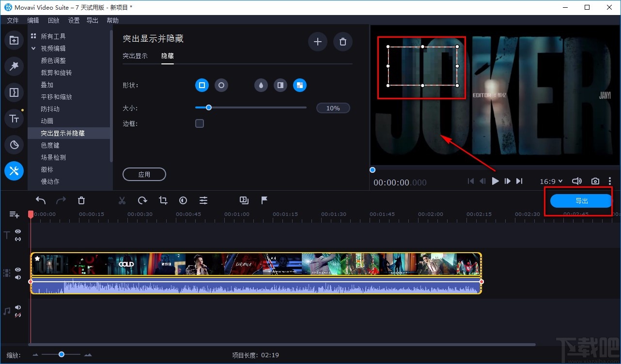This screenshot has height=364, width=621.
Task: Open the filters magic wand tab
Action: 14,66
